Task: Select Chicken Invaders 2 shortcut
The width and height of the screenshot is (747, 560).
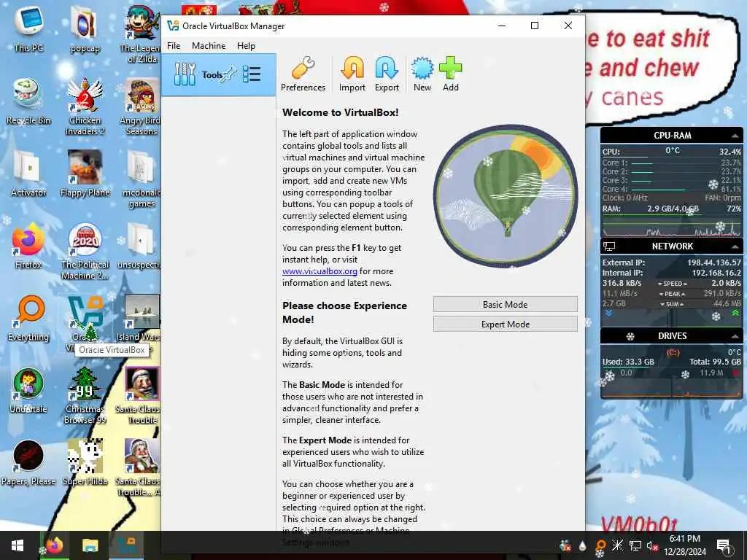Action: click(x=85, y=106)
